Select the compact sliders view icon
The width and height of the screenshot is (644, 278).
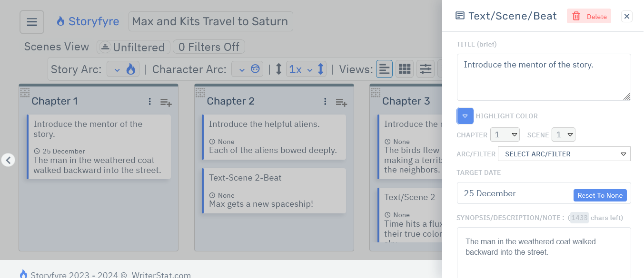click(x=425, y=68)
